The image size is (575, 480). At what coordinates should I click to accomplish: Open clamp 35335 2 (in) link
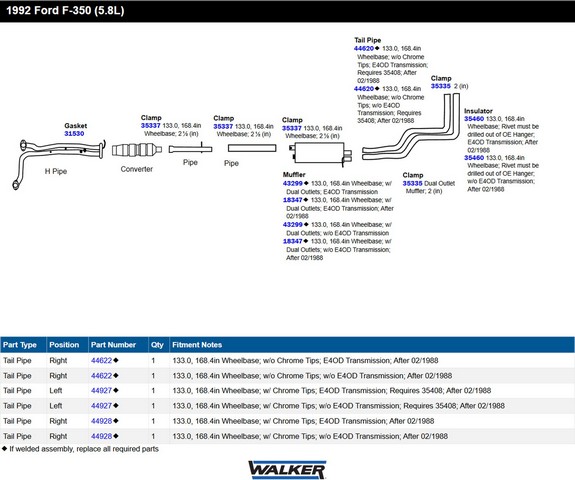(x=441, y=86)
